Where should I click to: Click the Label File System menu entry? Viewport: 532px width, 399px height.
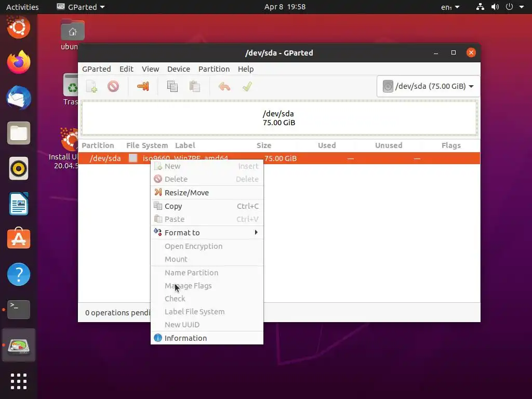click(207, 312)
